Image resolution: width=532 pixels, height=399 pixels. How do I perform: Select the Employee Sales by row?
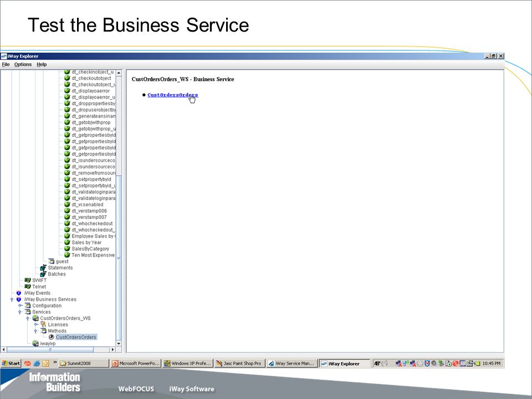(94, 236)
